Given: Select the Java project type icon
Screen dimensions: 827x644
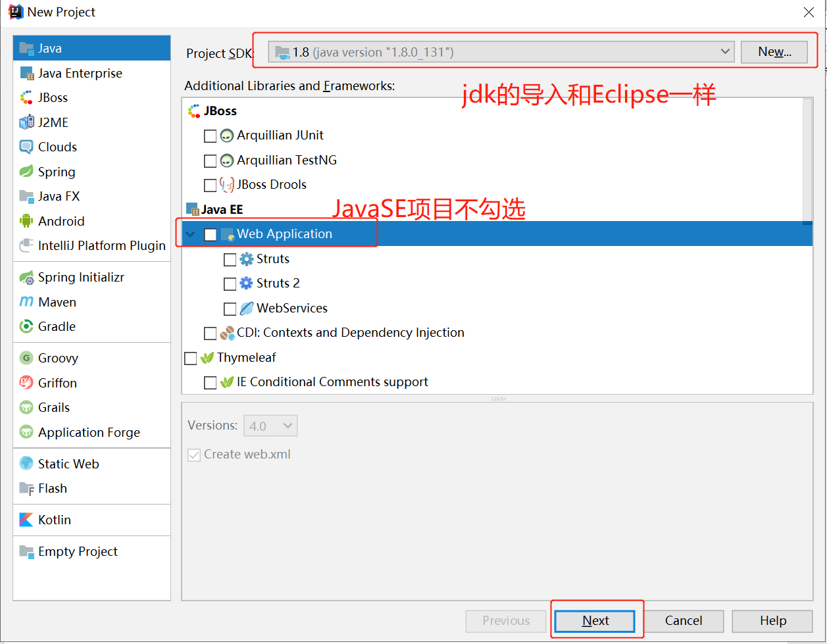Looking at the screenshot, I should [x=26, y=48].
